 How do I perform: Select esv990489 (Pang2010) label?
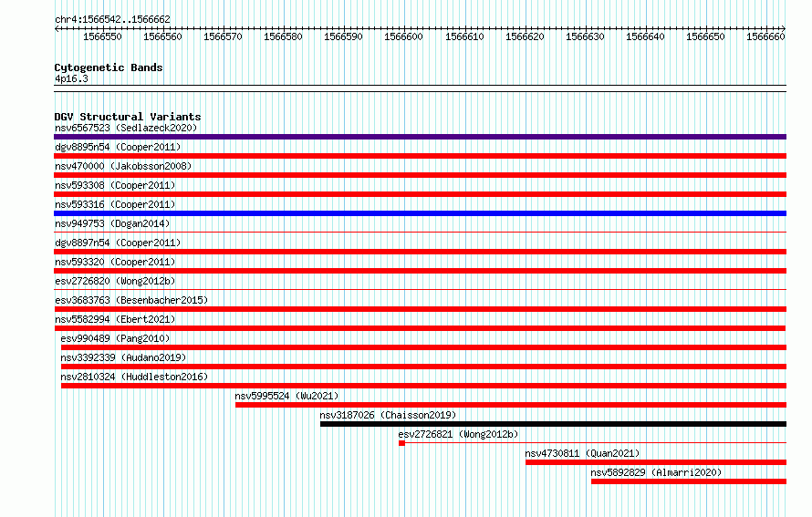click(x=115, y=338)
